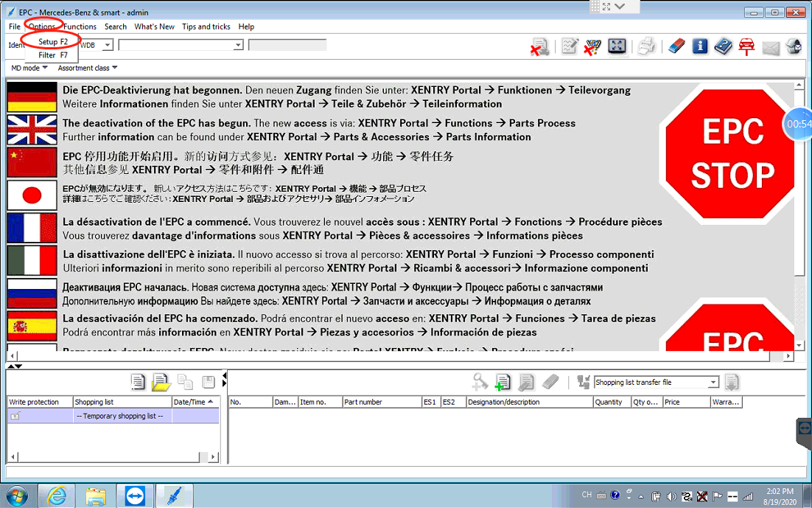812x508 pixels.
Task: Click the blue help question mark tray icon
Action: 615,495
